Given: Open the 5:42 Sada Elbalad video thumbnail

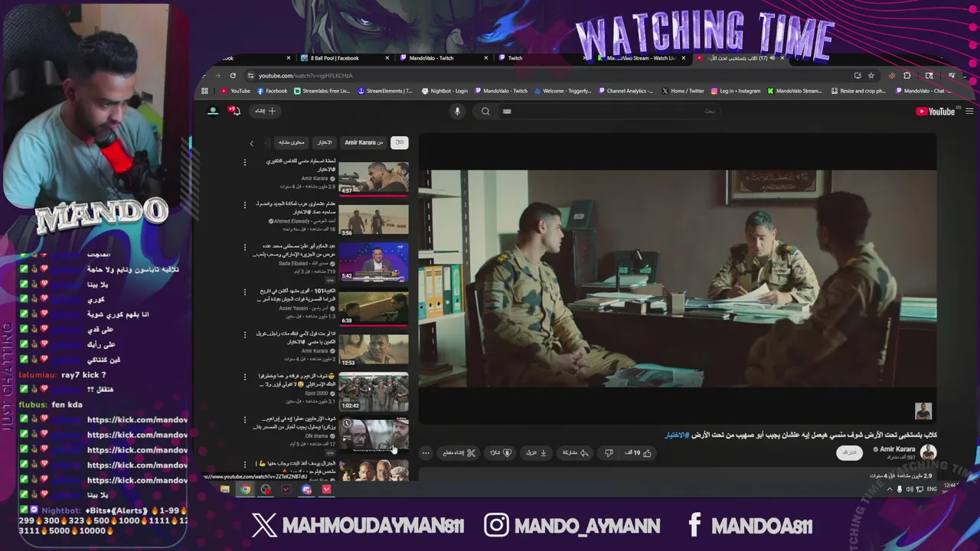Looking at the screenshot, I should tap(374, 262).
